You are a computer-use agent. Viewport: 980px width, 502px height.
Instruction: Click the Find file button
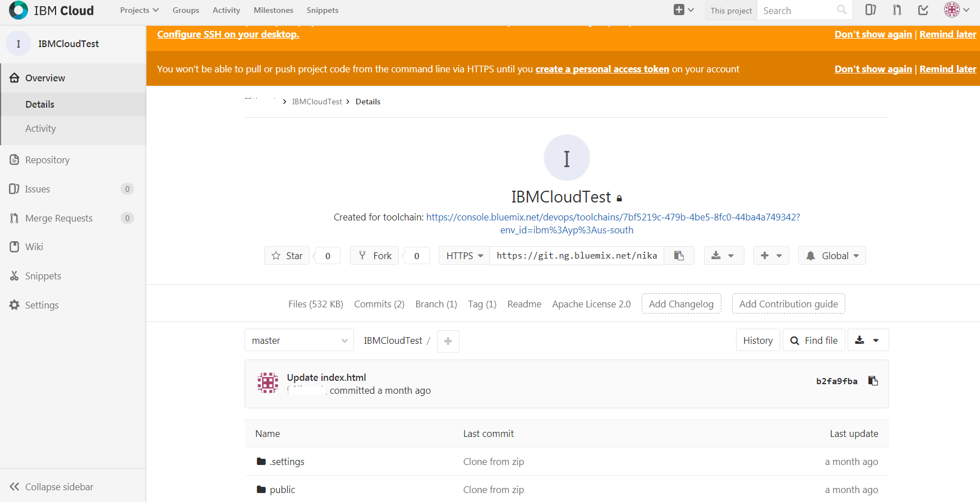813,340
